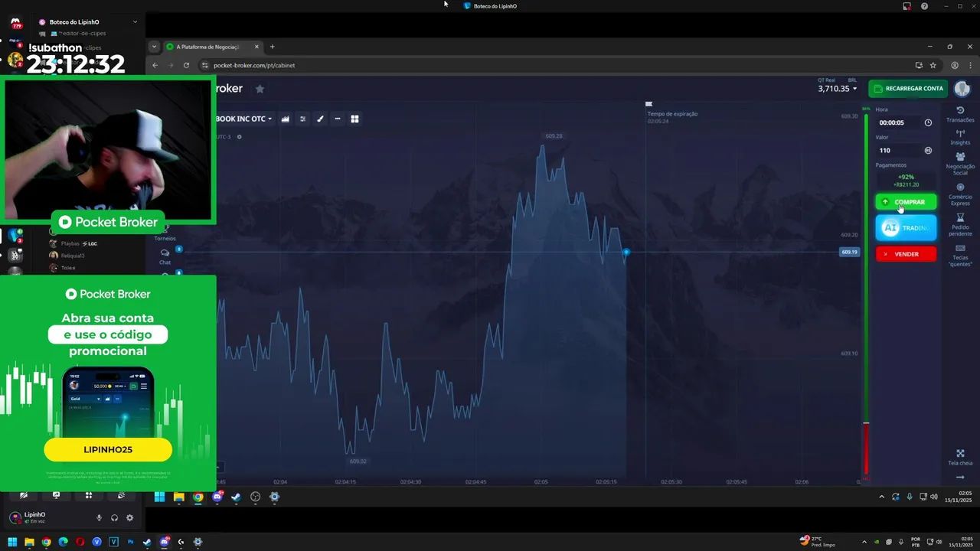The image size is (980, 551).
Task: Click the horizontal line tool icon
Action: pos(337,119)
